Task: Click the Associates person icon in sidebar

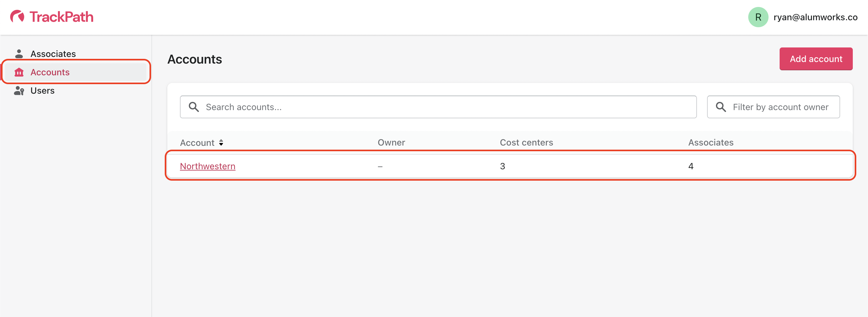Action: (19, 54)
